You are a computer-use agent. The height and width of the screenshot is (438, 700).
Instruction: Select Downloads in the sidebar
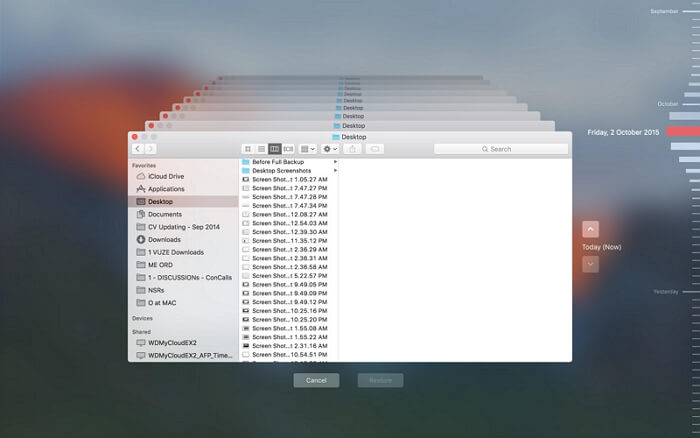point(164,239)
